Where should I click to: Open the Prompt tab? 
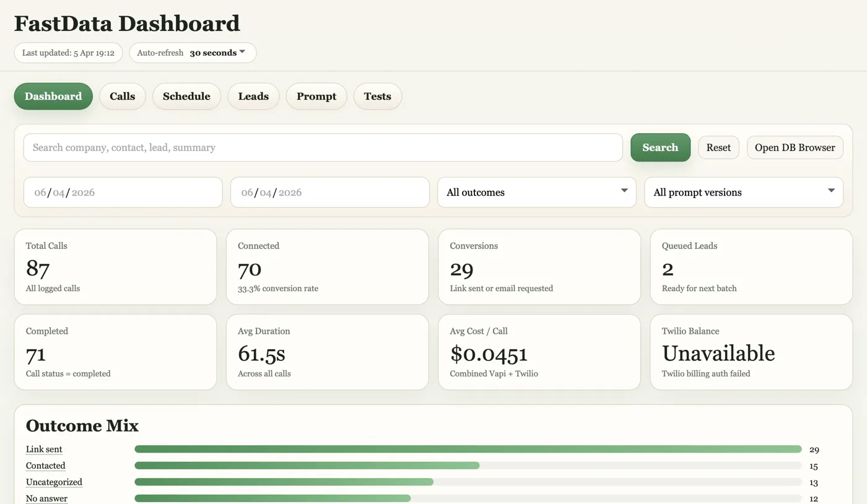pyautogui.click(x=316, y=96)
